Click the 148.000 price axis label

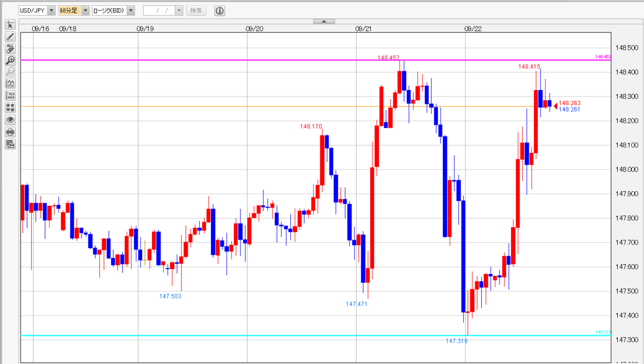click(x=627, y=169)
